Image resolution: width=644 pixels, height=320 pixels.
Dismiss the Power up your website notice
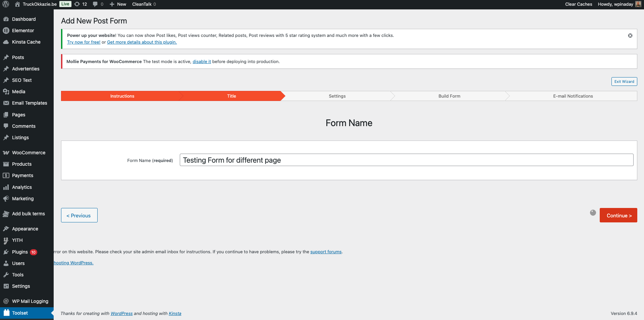(630, 36)
